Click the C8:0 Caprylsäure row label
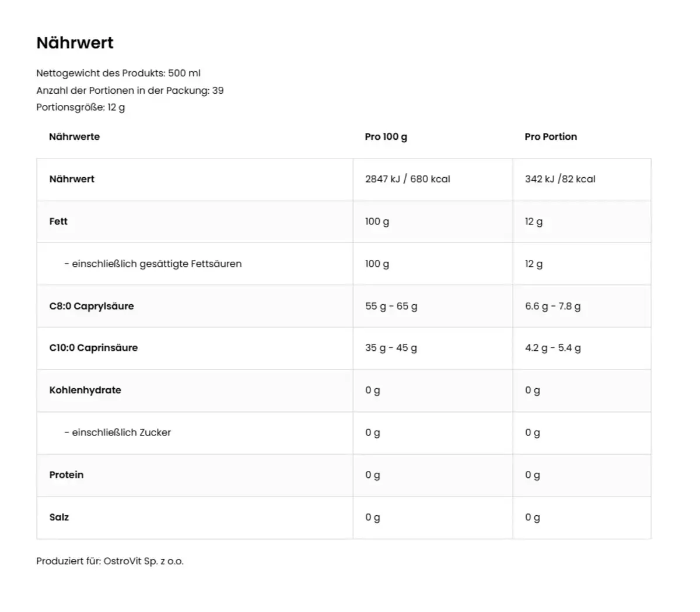700x612 pixels. [92, 306]
